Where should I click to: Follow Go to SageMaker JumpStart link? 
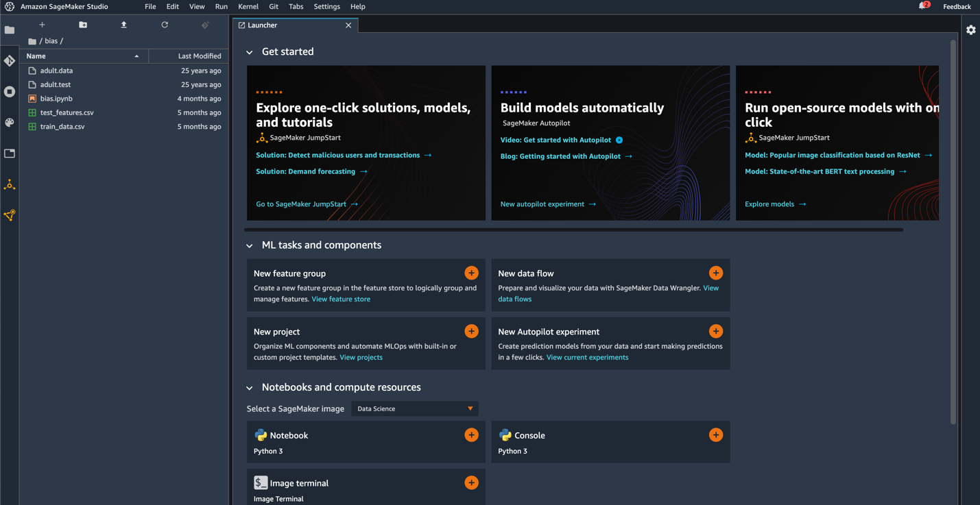[x=307, y=204]
